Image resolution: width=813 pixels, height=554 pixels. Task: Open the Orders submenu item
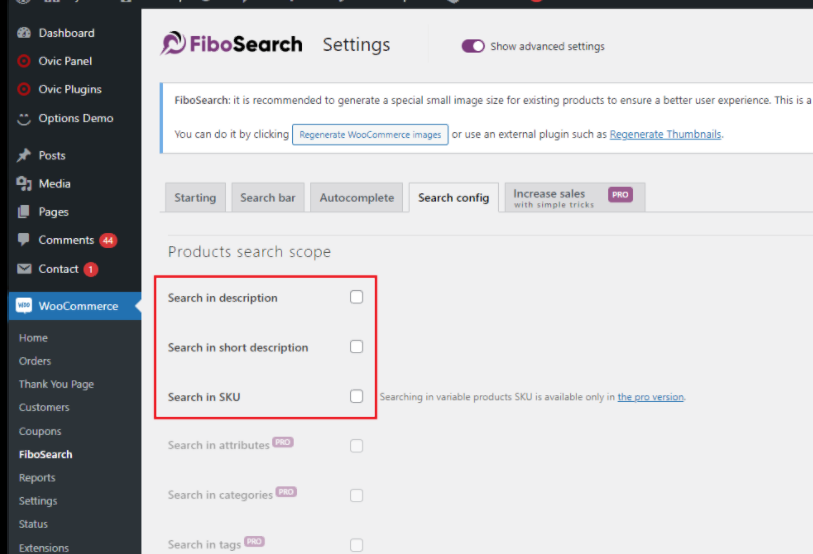[x=35, y=361]
